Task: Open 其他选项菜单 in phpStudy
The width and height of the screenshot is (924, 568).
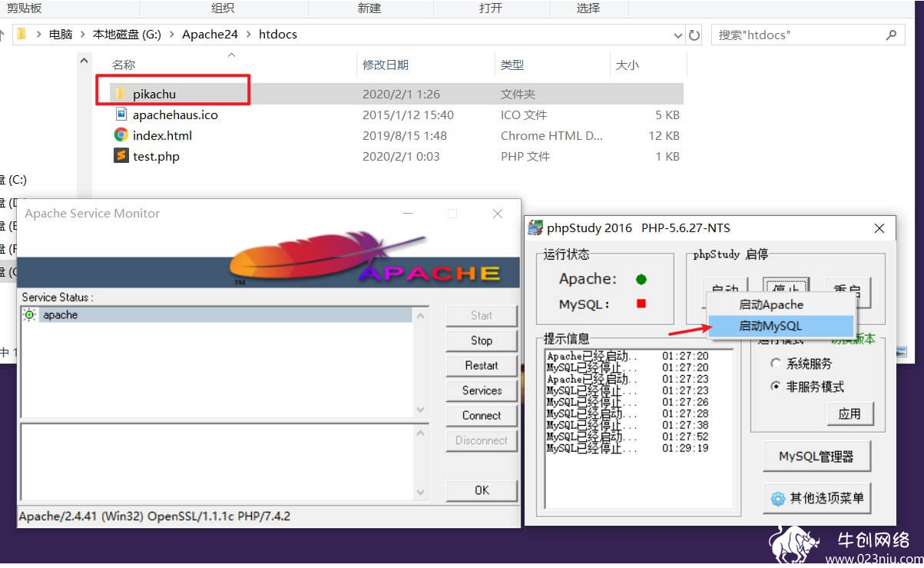Action: click(816, 498)
